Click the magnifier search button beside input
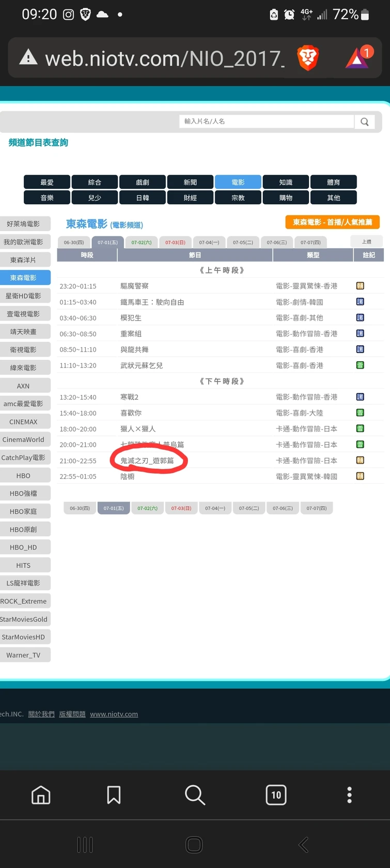The image size is (390, 868). [364, 121]
